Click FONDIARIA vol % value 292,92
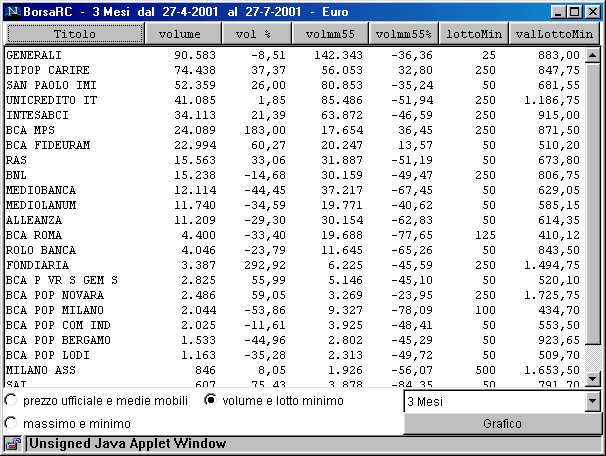 click(265, 265)
